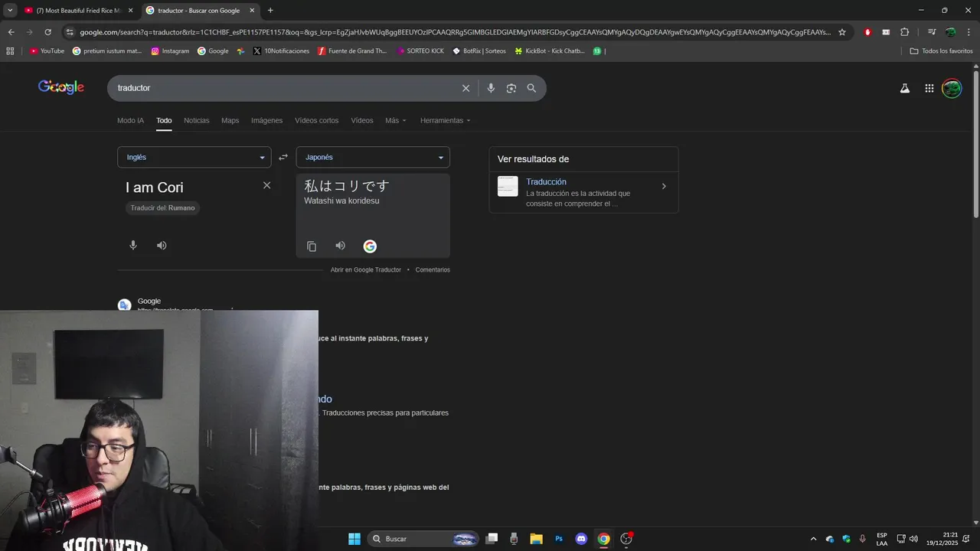Screen dimensions: 980x551
Task: Start voice search with the microphone icon
Action: 491,88
